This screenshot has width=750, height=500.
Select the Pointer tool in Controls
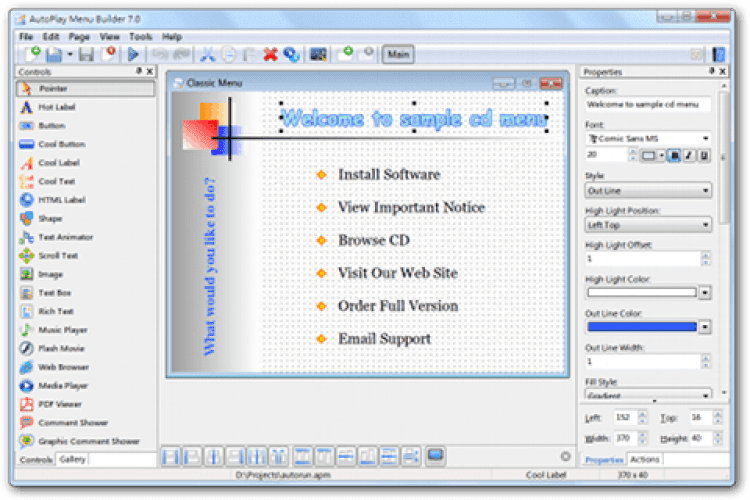click(x=86, y=89)
